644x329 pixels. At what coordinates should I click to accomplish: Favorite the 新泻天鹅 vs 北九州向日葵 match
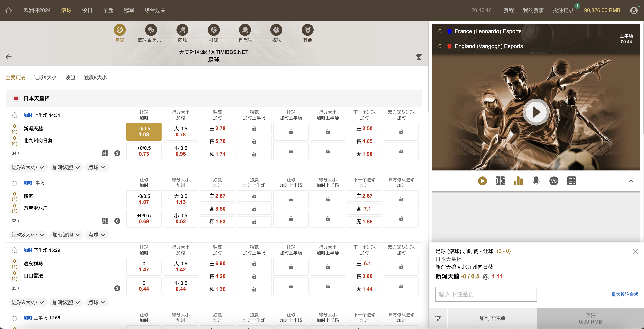pyautogui.click(x=14, y=115)
